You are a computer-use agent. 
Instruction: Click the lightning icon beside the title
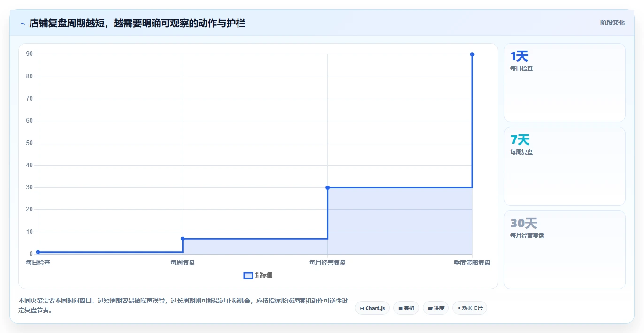pos(23,23)
